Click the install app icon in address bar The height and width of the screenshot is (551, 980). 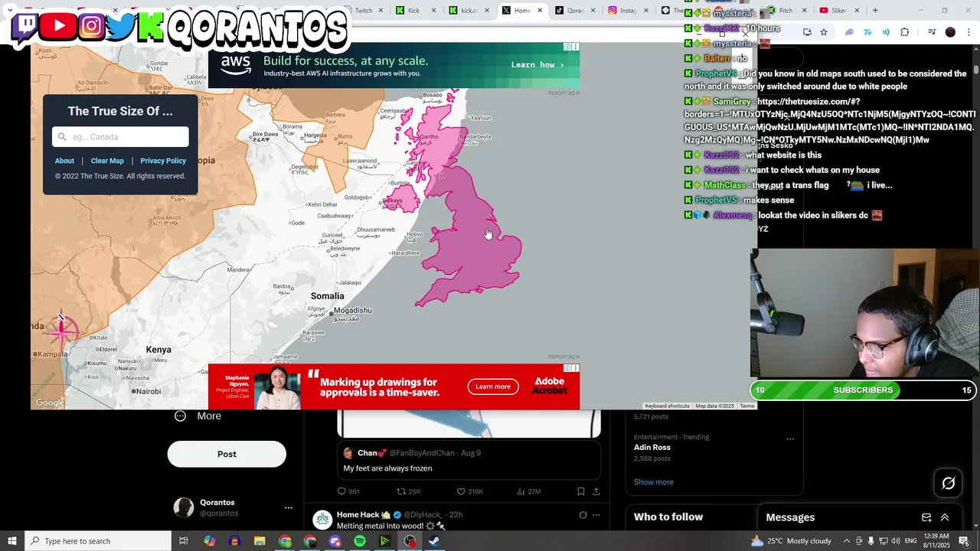pos(807,32)
